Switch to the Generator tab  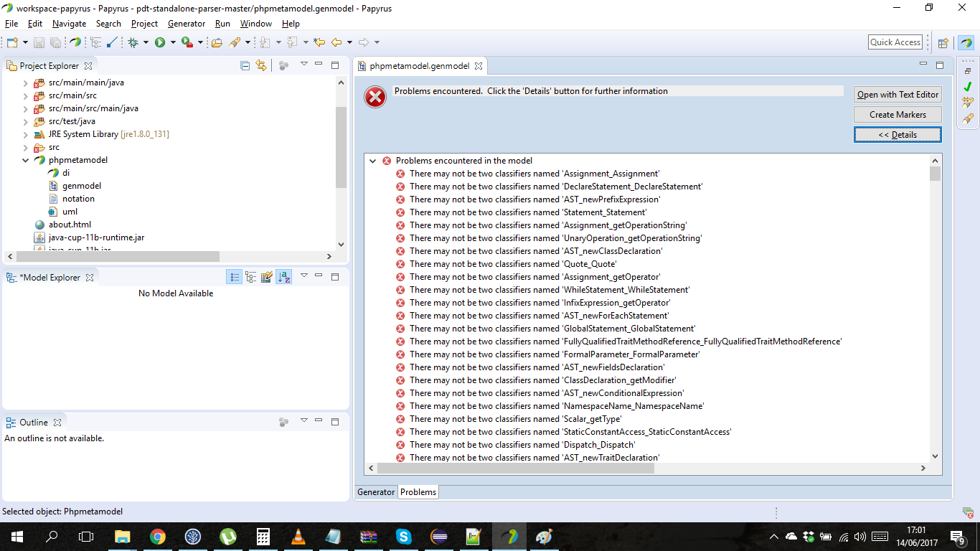pos(376,492)
